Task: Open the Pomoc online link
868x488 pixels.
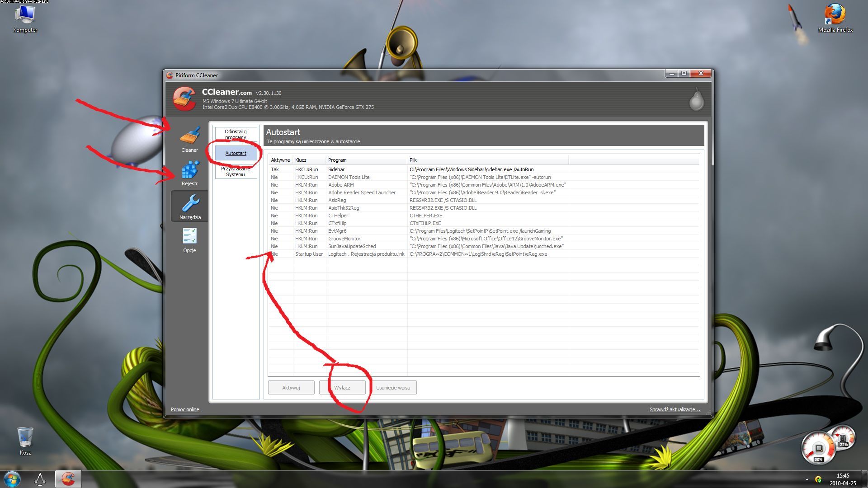Action: click(185, 409)
